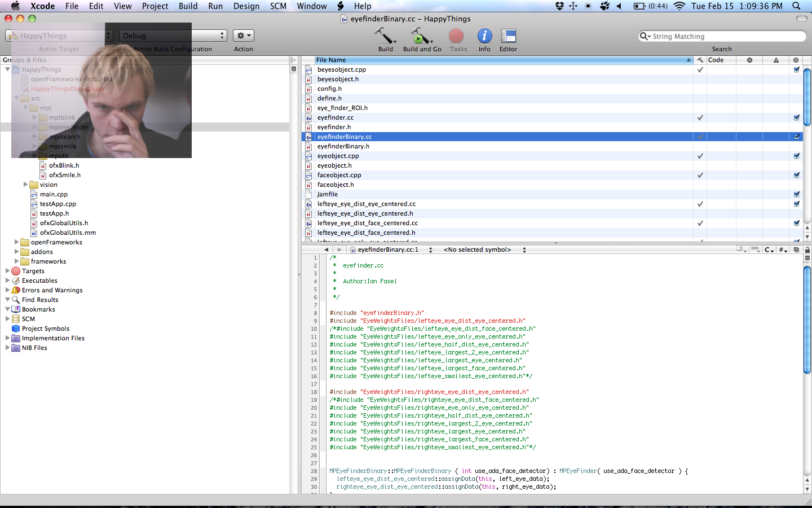Toggle target checkbox for beyesobject.cpp

coord(796,70)
